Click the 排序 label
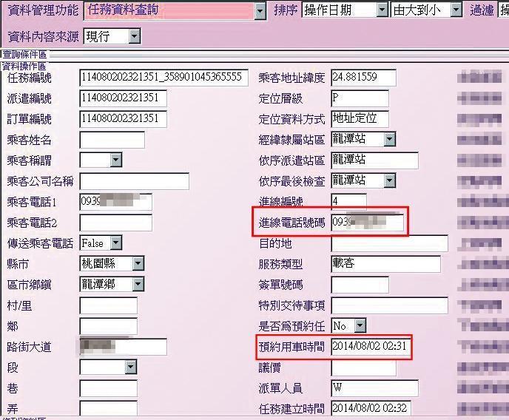 (286, 10)
